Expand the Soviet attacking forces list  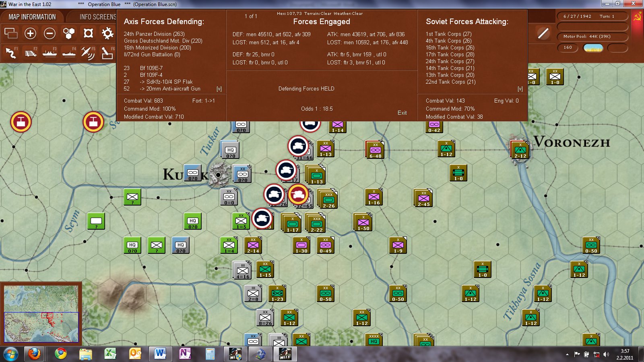tap(520, 89)
